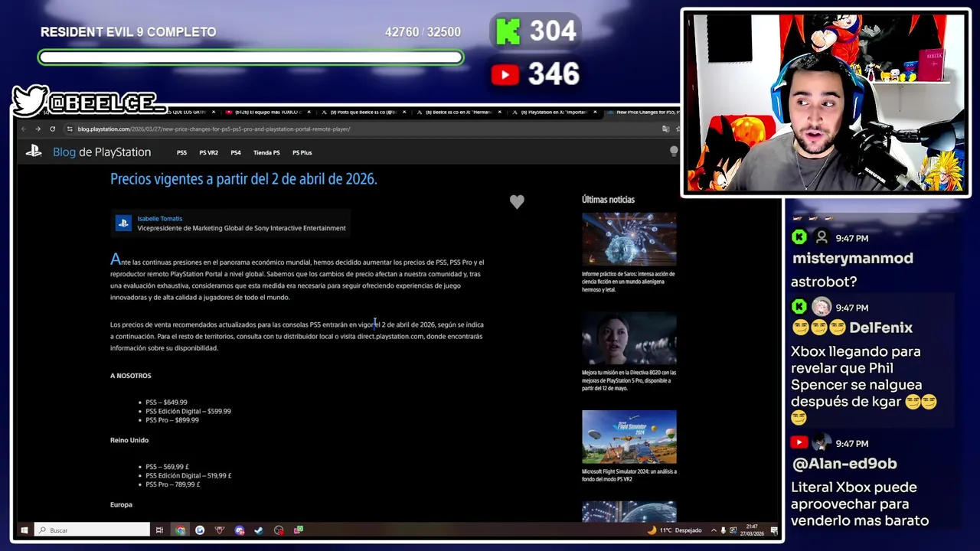Close the YouTube 'El equipo mas TOXICO' tab
Image resolution: width=980 pixels, height=551 pixels.
309,112
